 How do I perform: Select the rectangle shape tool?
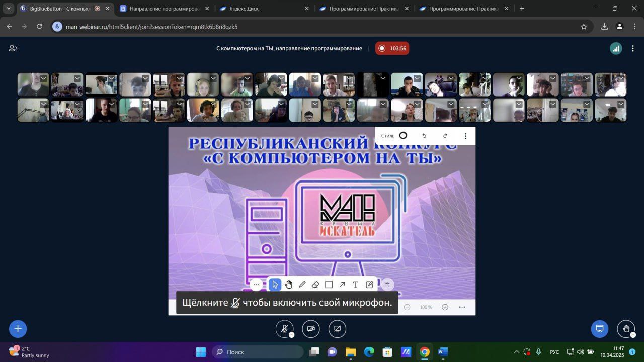[x=329, y=285]
